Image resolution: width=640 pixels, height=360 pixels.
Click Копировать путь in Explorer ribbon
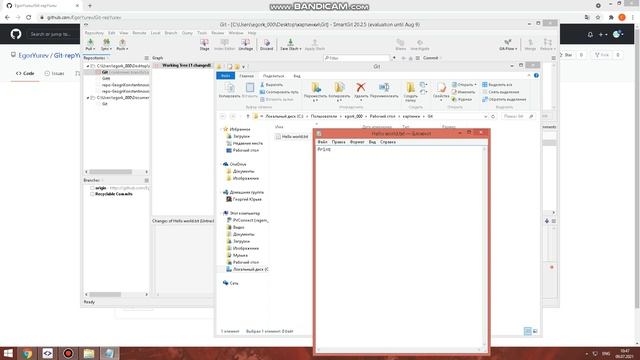[x=279, y=92]
